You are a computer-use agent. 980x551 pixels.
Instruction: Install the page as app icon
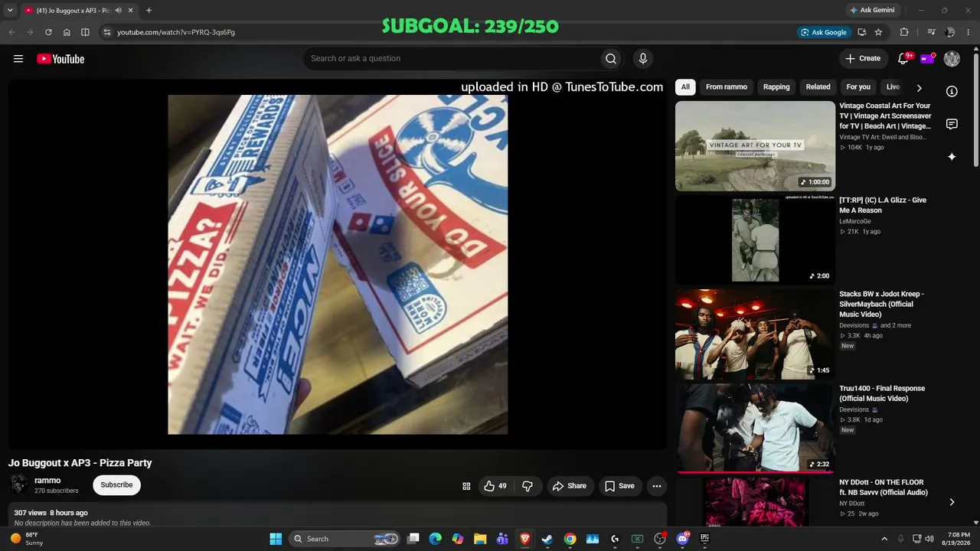point(861,32)
